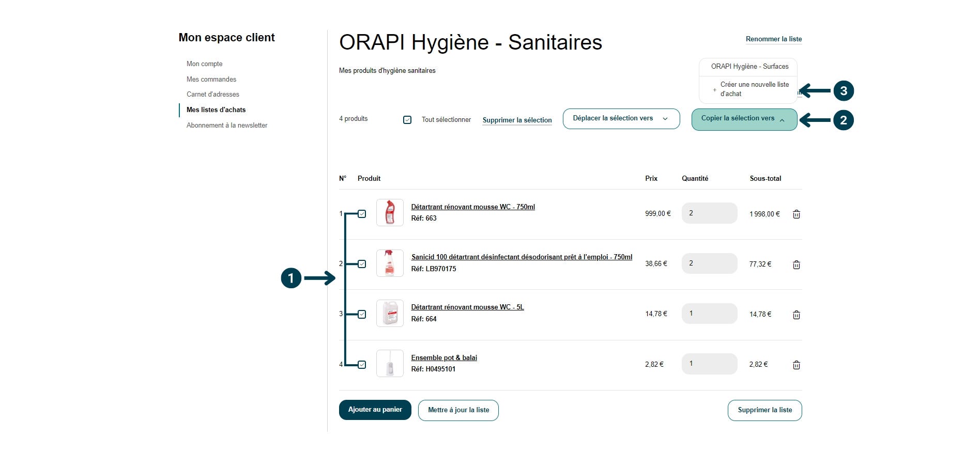The width and height of the screenshot is (980, 452).
Task: Select Mes listes d'achats menu item
Action: click(216, 110)
